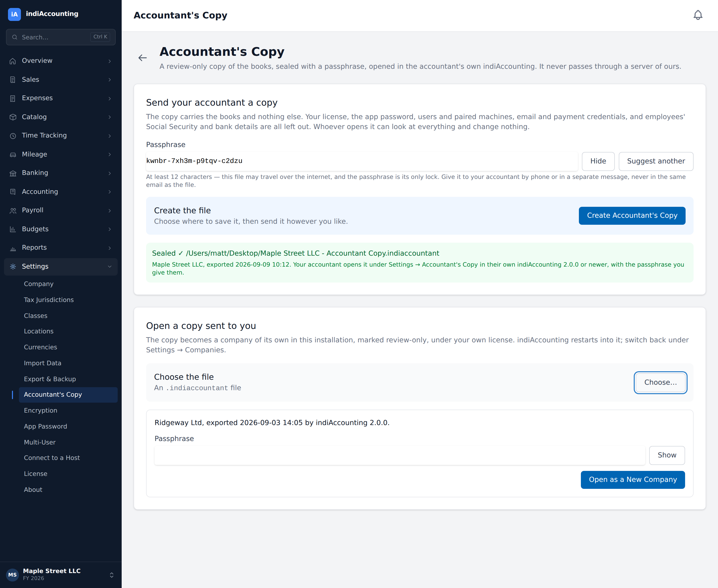Show the import passphrase

(x=666, y=455)
